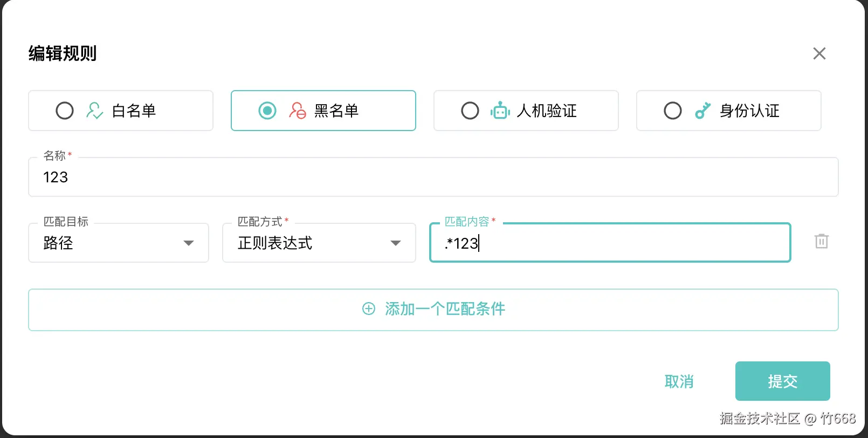Image resolution: width=868 pixels, height=438 pixels.
Task: Click the arrow of the 正则表达式 dropdown
Action: pyautogui.click(x=396, y=243)
